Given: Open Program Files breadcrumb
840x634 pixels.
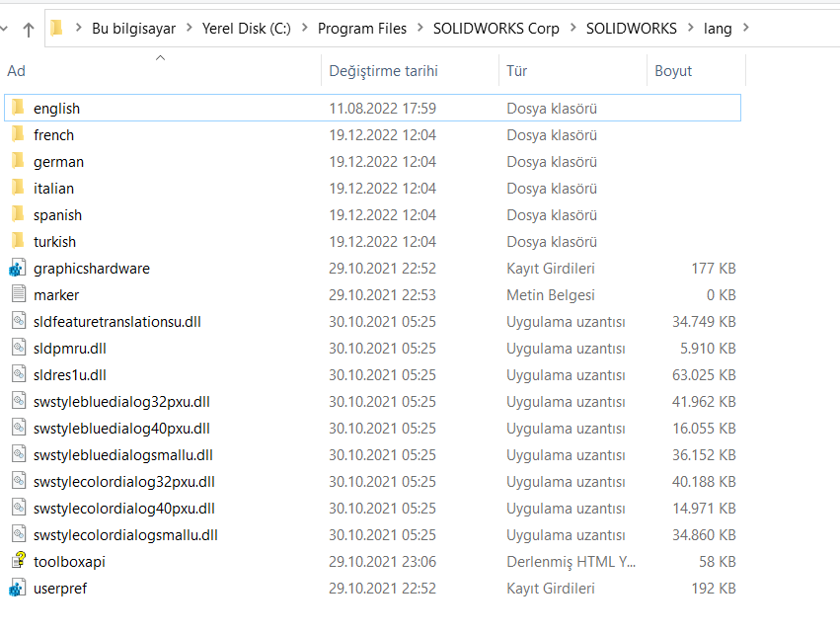Looking at the screenshot, I should [x=362, y=29].
